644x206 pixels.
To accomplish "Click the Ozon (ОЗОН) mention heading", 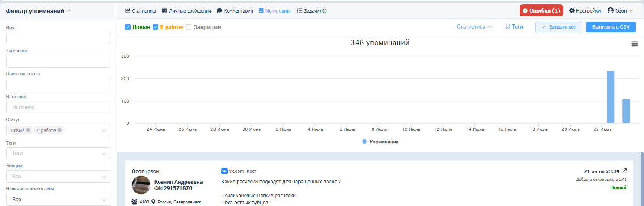I will pyautogui.click(x=146, y=171).
